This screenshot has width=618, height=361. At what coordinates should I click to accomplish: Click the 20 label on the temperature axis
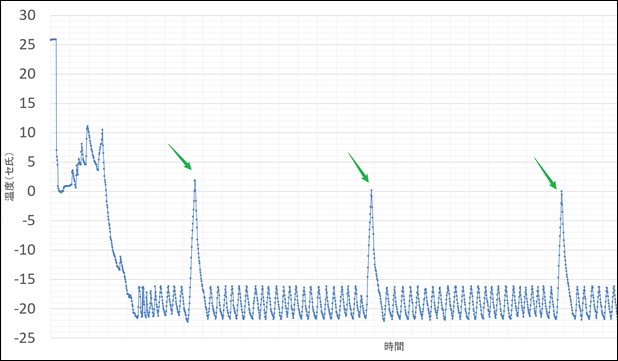[x=27, y=74]
